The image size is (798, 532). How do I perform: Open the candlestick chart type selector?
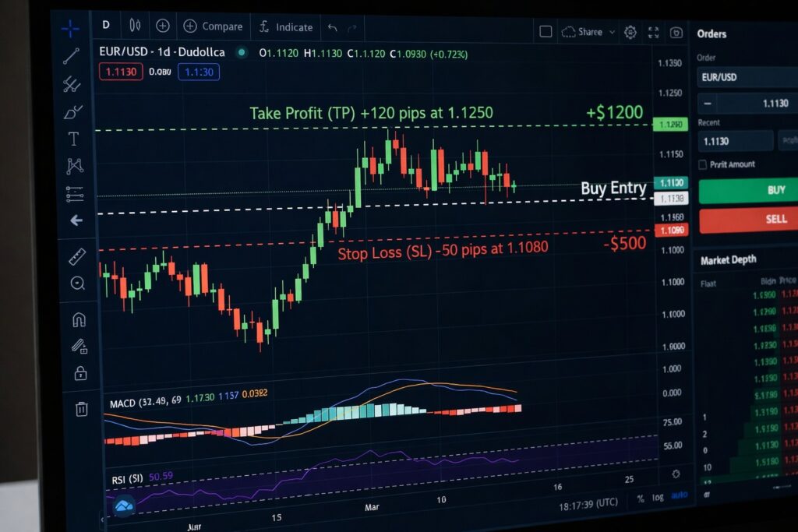135,26
